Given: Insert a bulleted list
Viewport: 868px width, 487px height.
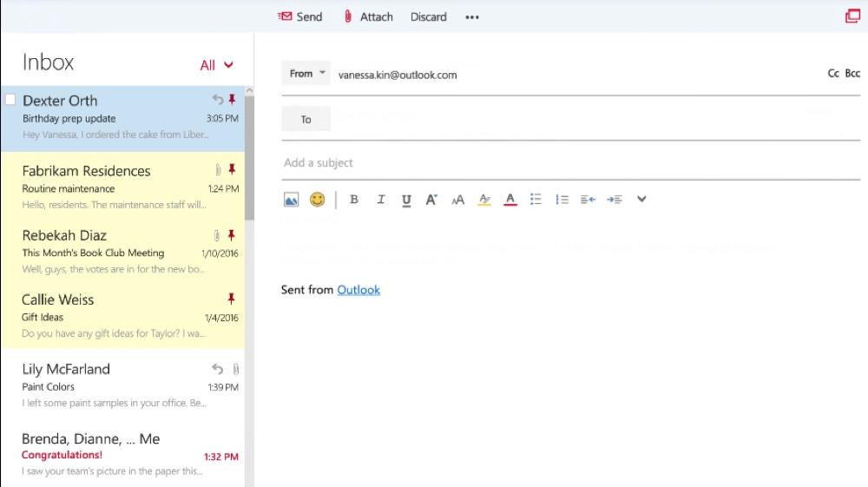Looking at the screenshot, I should tap(536, 200).
